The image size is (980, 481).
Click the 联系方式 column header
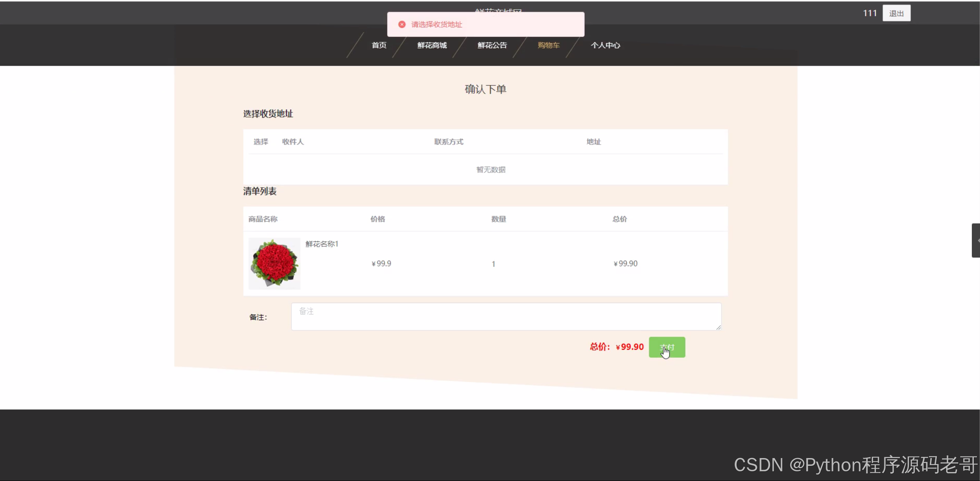[449, 142]
